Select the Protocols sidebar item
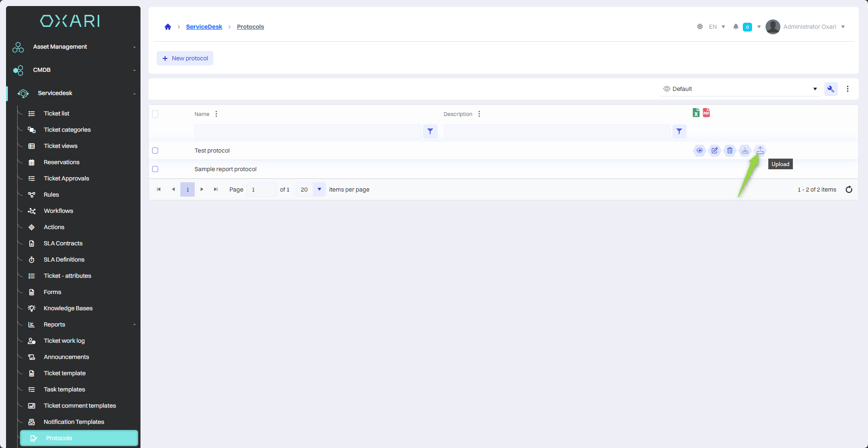 (x=79, y=438)
